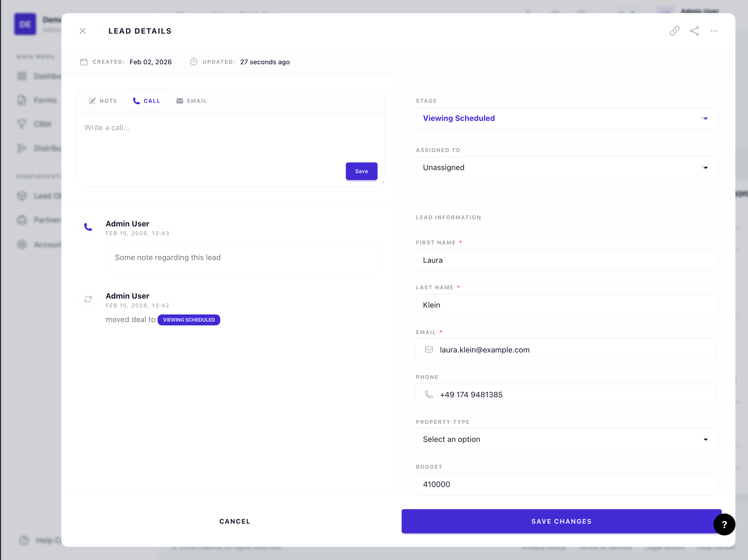Switch to the NOTE tab

click(103, 101)
